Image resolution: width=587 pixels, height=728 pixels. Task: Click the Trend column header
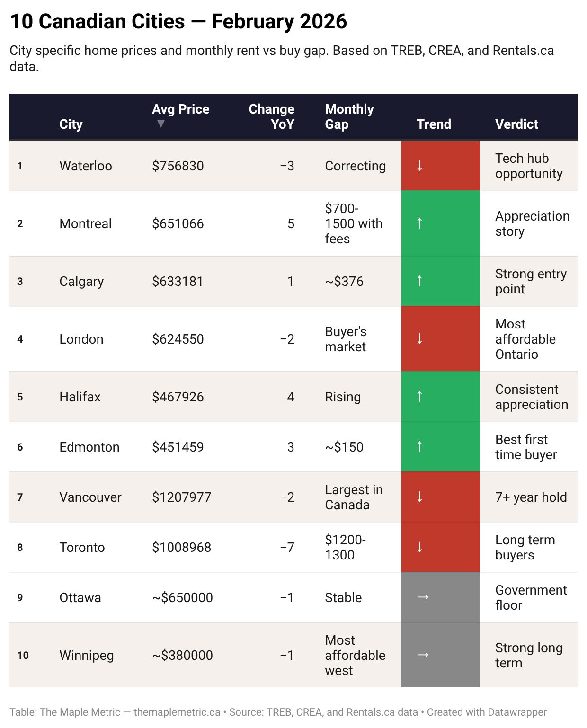(x=434, y=124)
